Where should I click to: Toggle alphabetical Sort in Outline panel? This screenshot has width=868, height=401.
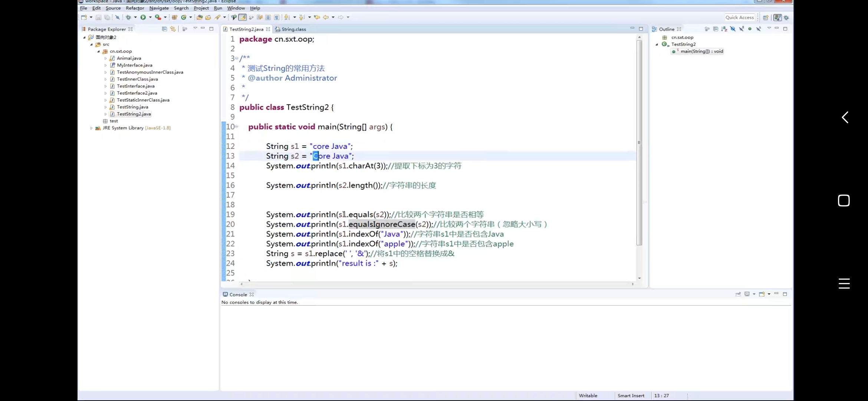point(724,29)
